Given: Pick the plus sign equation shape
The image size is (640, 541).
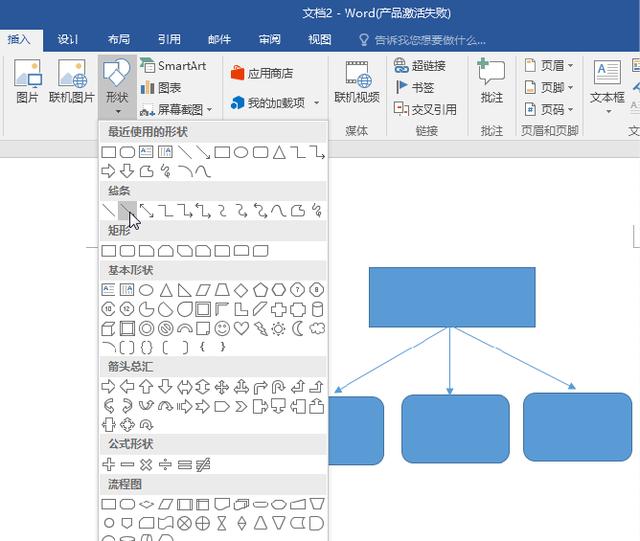Looking at the screenshot, I should click(x=109, y=464).
